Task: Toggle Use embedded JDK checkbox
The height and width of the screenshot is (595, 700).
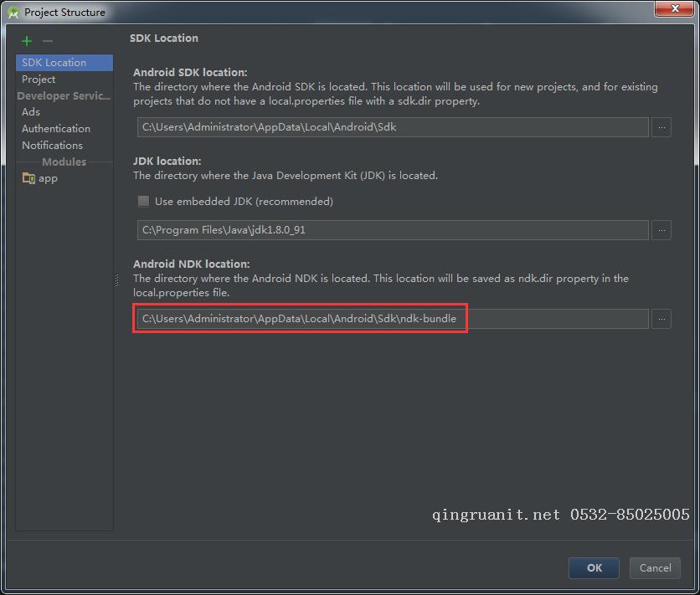Action: (x=143, y=201)
